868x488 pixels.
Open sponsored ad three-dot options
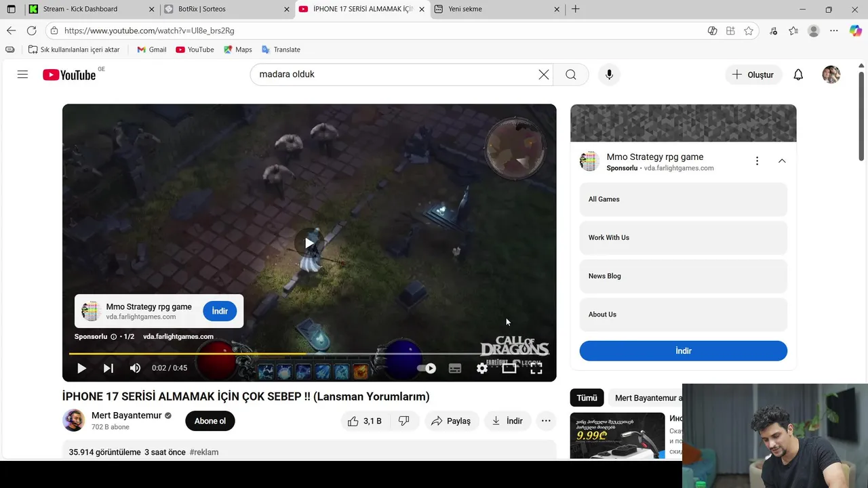(757, 161)
